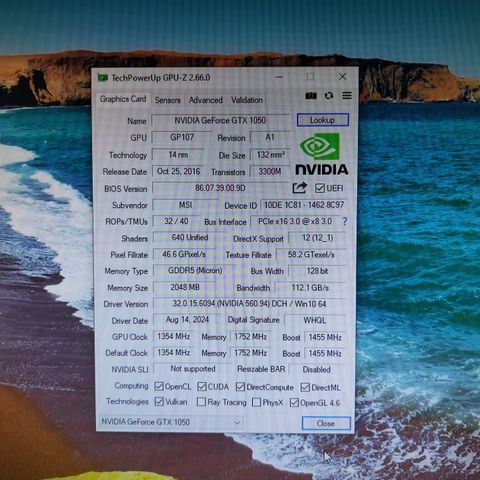Click the Bus Width value 128 bit

(x=317, y=271)
